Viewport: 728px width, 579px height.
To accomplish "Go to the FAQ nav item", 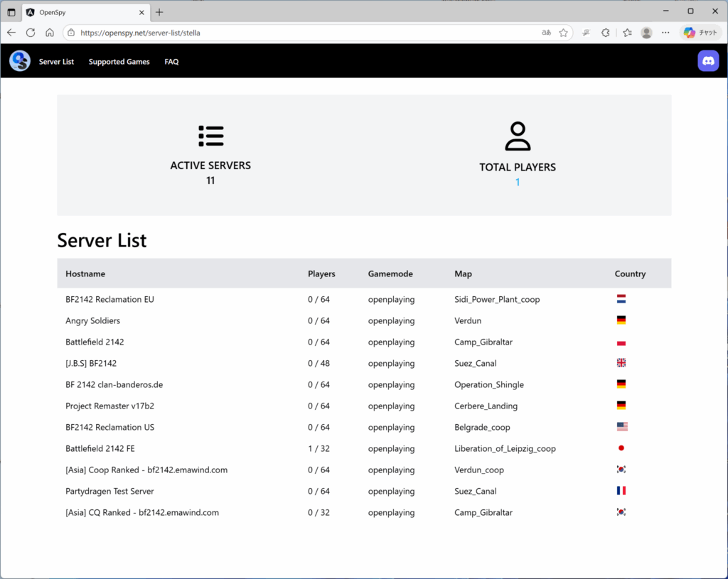I will 171,62.
